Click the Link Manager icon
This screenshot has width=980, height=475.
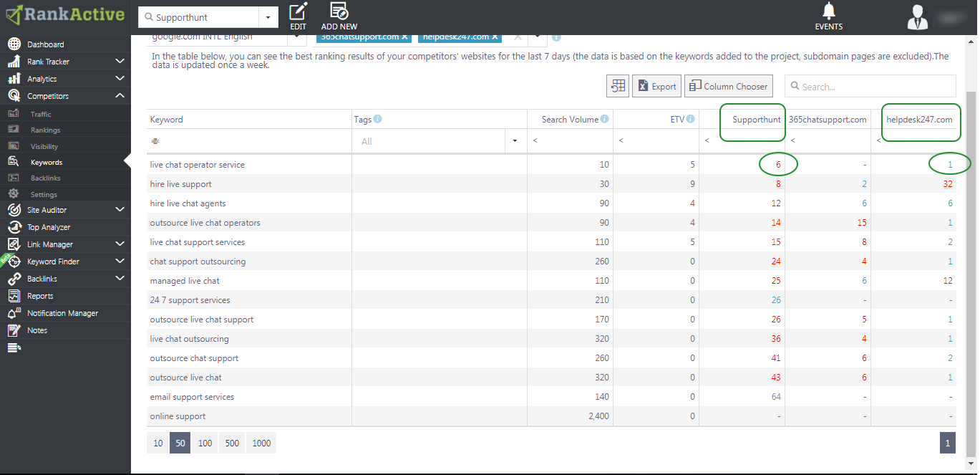pos(14,244)
